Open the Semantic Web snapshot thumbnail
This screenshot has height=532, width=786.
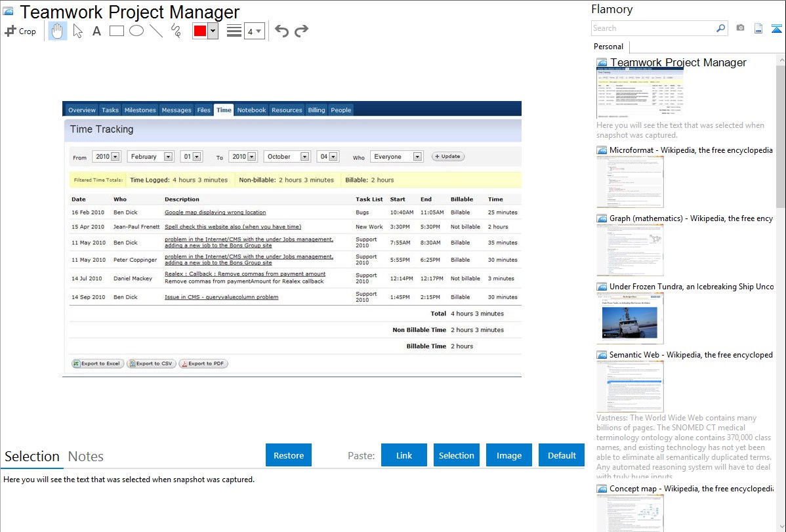click(x=630, y=386)
